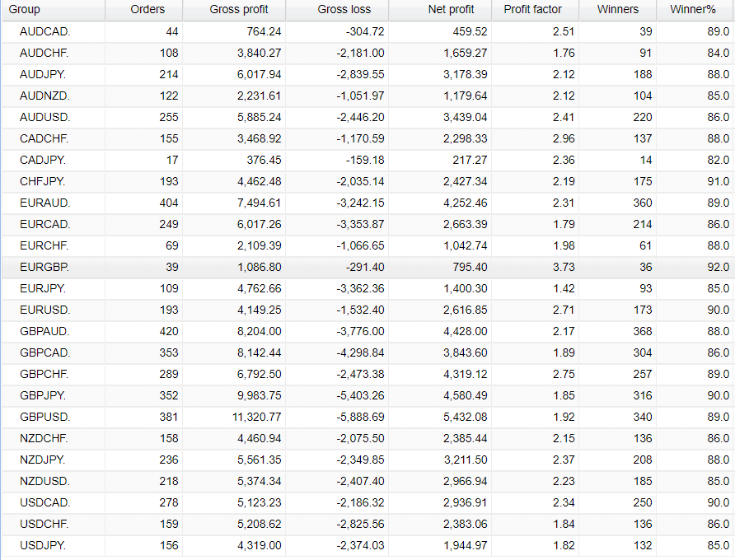
Task: Select the EURGBP. group name cell
Action: (44, 268)
